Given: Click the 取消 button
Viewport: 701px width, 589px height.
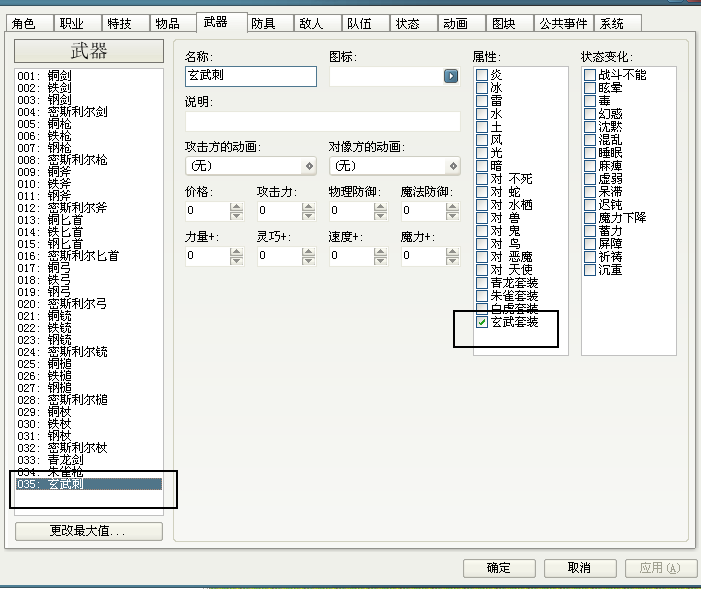Looking at the screenshot, I should (580, 568).
